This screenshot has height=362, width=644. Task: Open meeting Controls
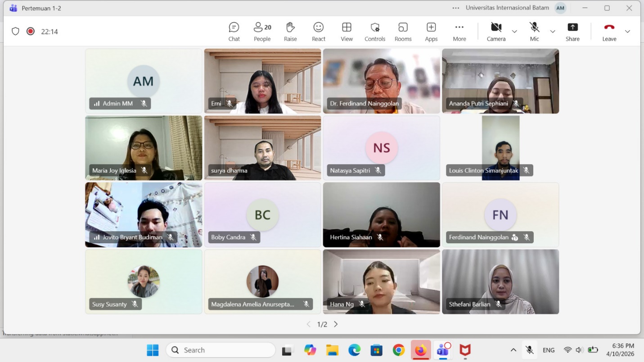click(375, 31)
